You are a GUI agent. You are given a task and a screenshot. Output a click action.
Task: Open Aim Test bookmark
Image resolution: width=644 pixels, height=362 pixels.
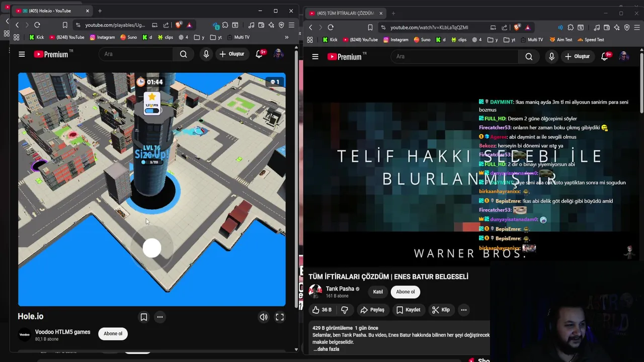561,40
